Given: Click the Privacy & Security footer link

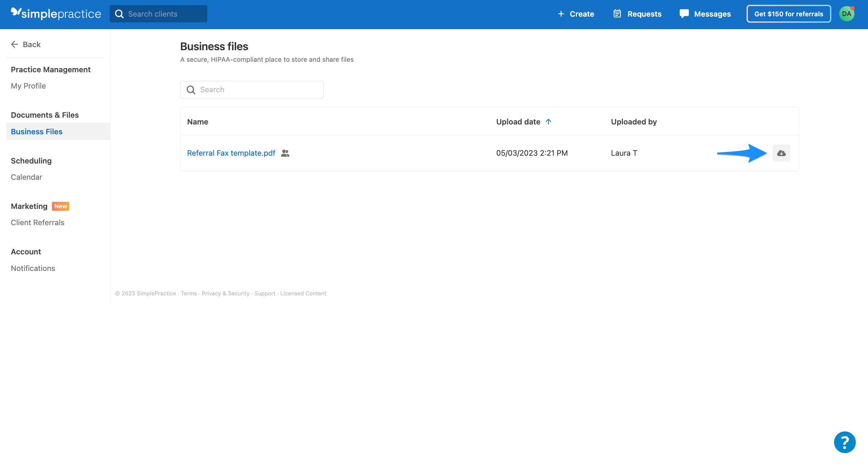Looking at the screenshot, I should point(226,293).
